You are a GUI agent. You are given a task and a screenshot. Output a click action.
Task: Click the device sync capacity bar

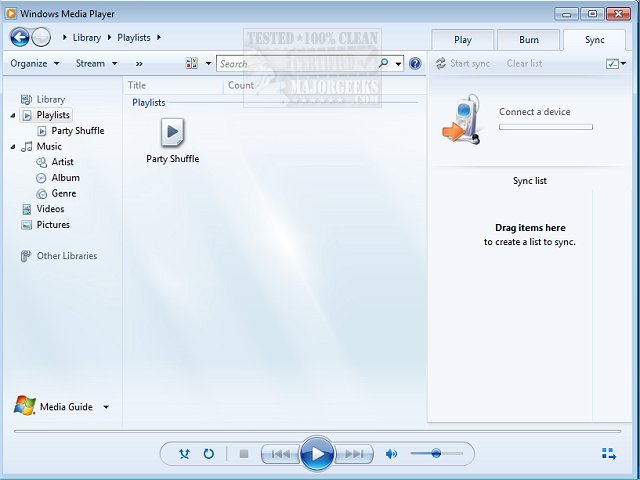[546, 127]
